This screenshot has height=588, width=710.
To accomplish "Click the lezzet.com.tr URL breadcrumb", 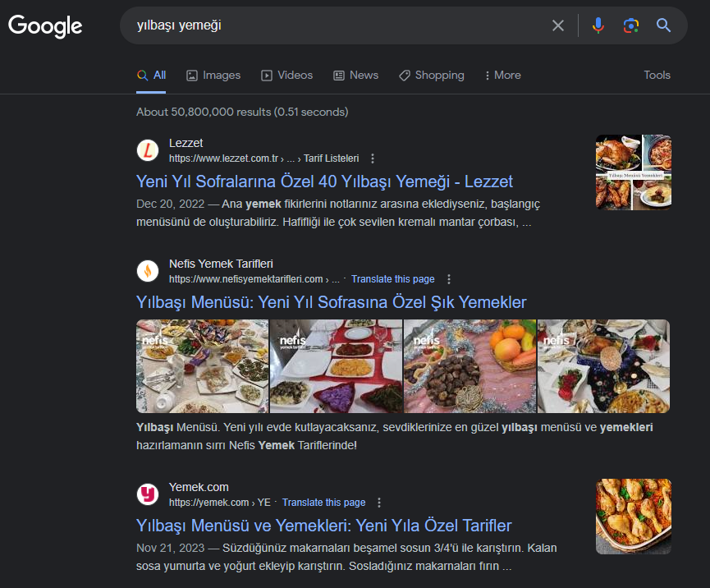I will tap(263, 158).
